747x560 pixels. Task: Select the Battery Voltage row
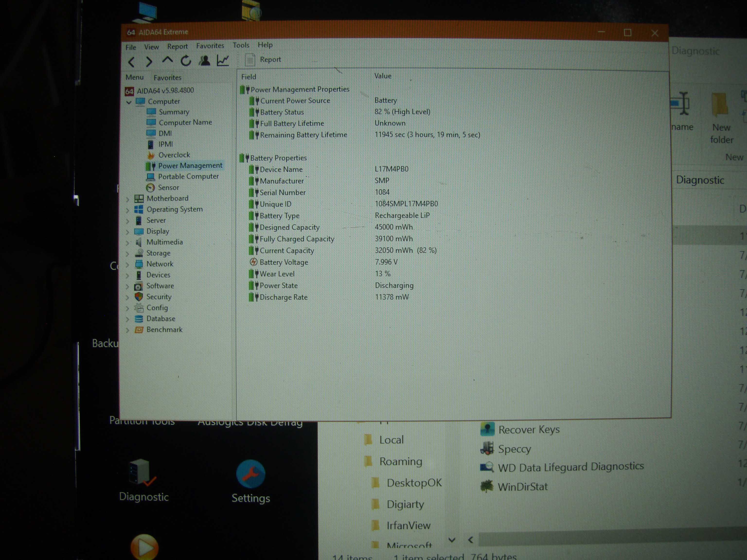(x=323, y=262)
